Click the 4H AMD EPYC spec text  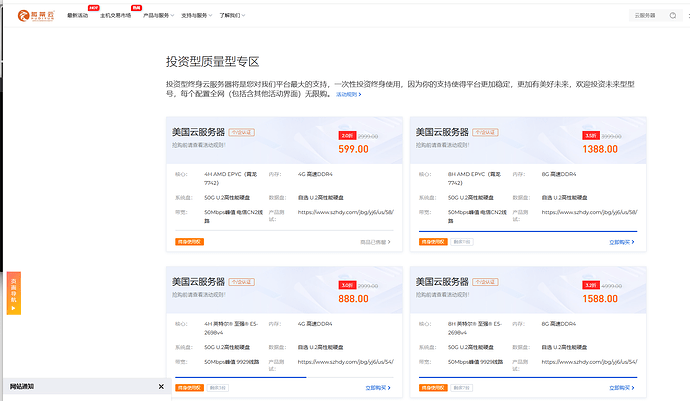[231, 178]
